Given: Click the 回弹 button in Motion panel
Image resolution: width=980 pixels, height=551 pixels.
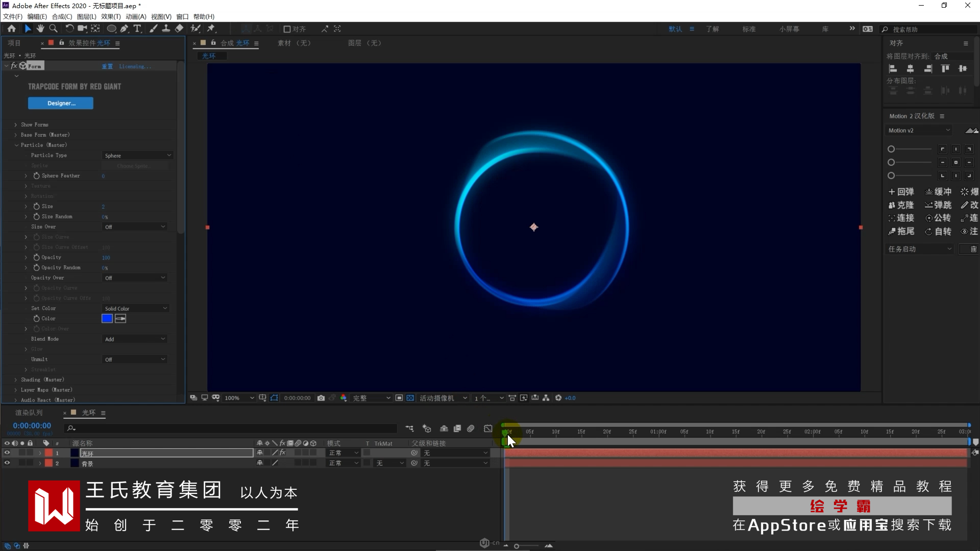Looking at the screenshot, I should (x=901, y=192).
